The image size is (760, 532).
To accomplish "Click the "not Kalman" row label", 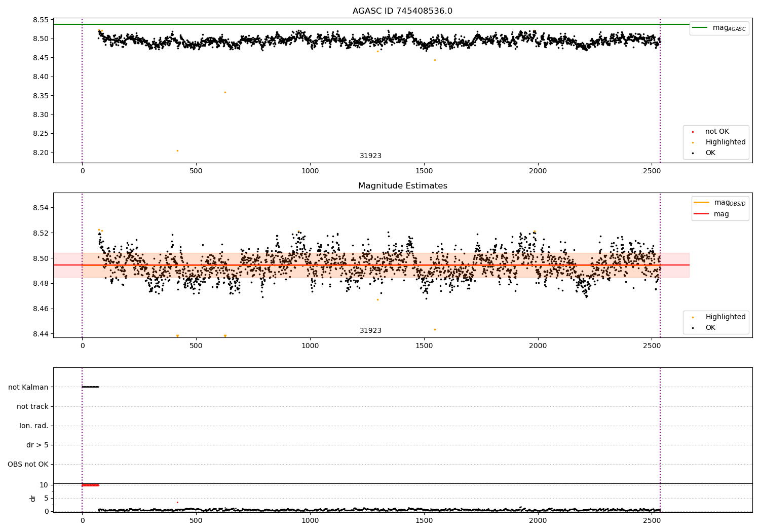I will 28,387.
